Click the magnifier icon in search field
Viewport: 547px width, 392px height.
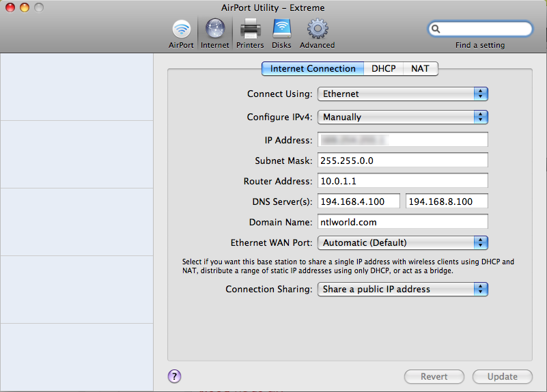tap(436, 29)
